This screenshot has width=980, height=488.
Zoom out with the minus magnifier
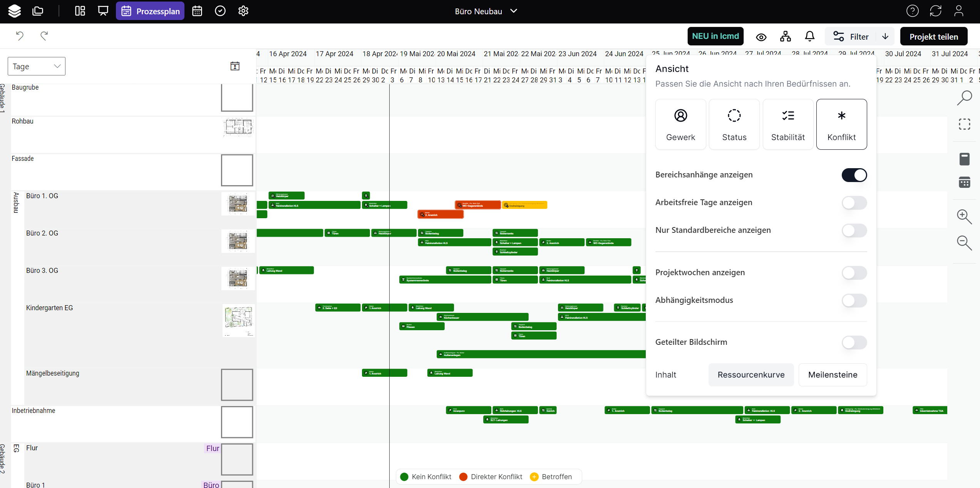pyautogui.click(x=964, y=243)
